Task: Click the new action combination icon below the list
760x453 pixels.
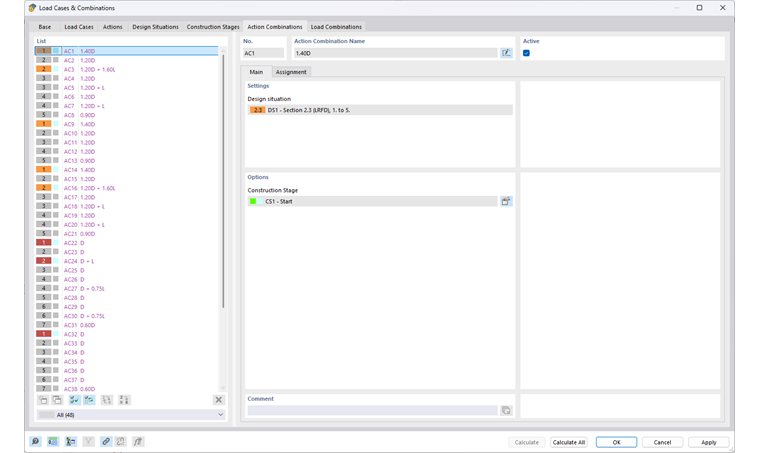Action: [x=43, y=400]
